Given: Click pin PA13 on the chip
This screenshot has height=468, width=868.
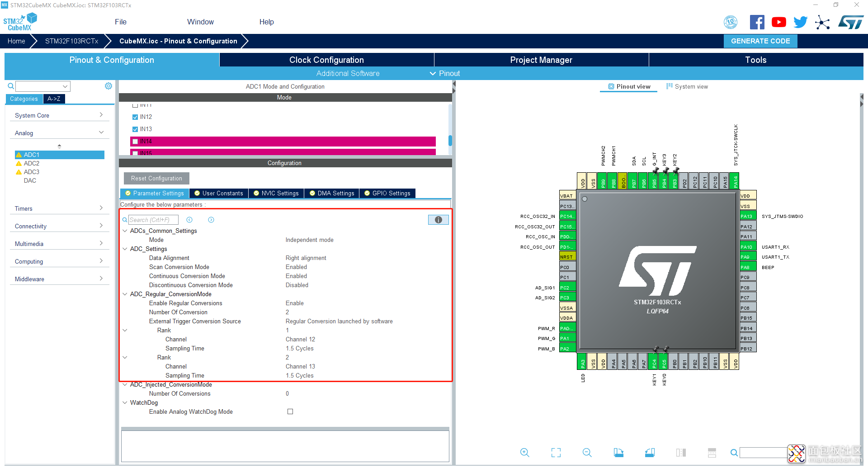Looking at the screenshot, I should point(748,216).
